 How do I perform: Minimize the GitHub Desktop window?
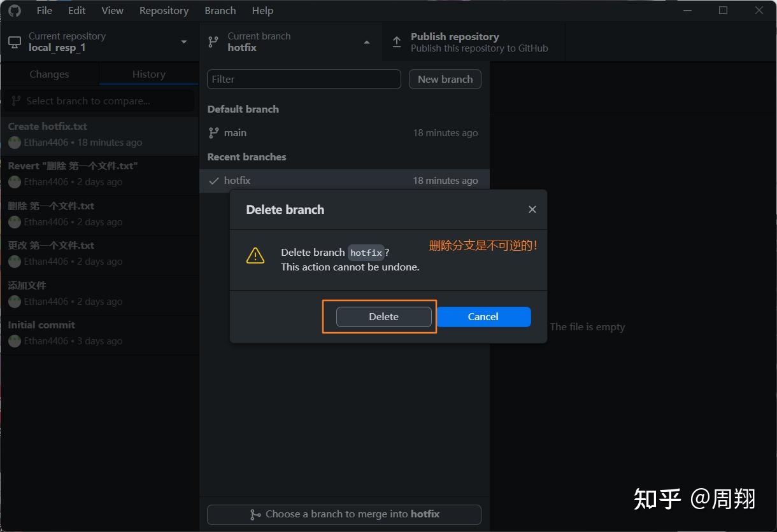(687, 10)
